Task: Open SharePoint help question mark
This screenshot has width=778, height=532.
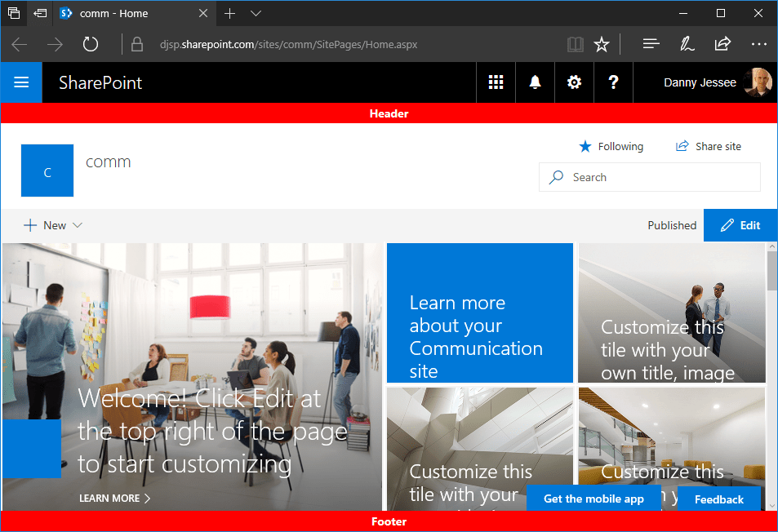Action: click(x=613, y=82)
